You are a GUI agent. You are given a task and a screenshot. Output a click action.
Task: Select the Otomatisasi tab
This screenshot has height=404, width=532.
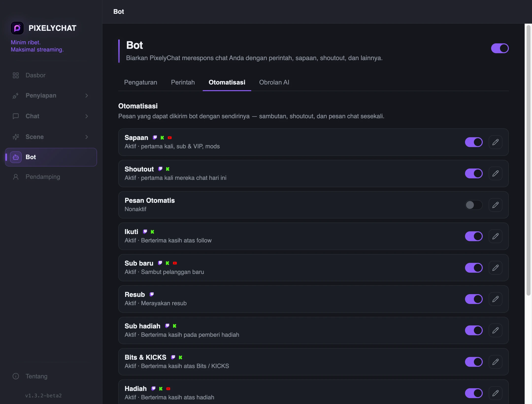(x=227, y=82)
